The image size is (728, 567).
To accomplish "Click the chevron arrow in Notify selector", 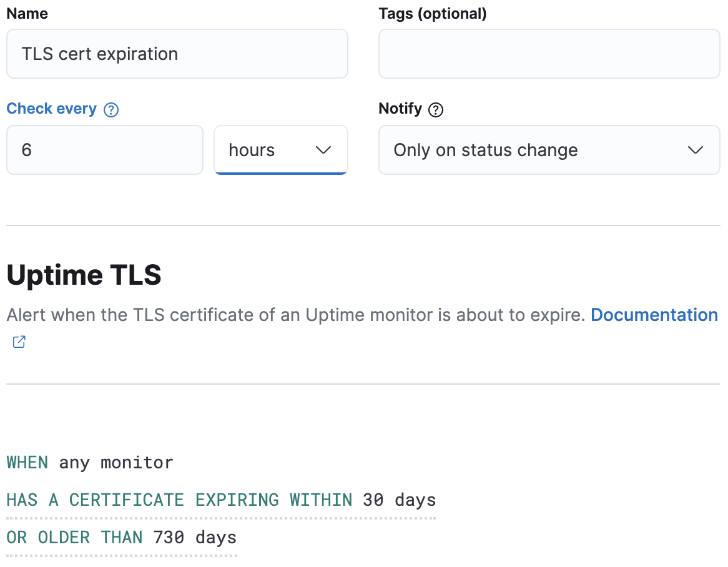I will (x=695, y=150).
